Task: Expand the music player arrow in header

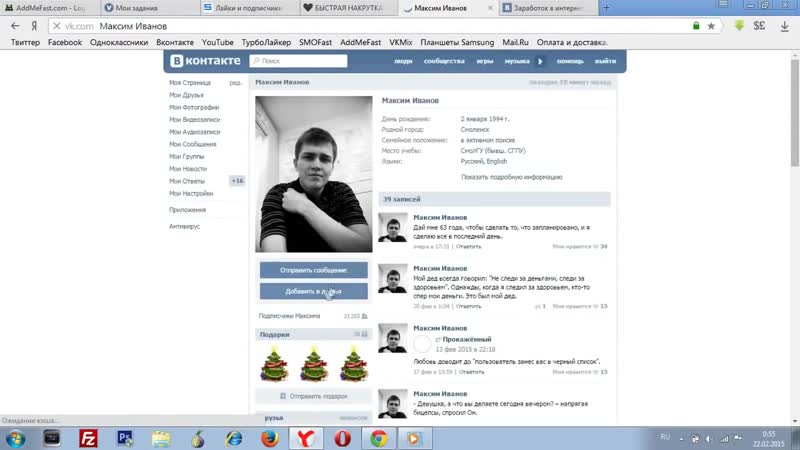Action: (x=540, y=61)
